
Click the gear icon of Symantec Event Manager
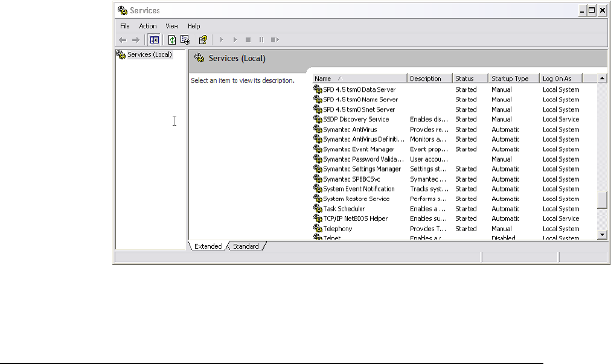318,149
